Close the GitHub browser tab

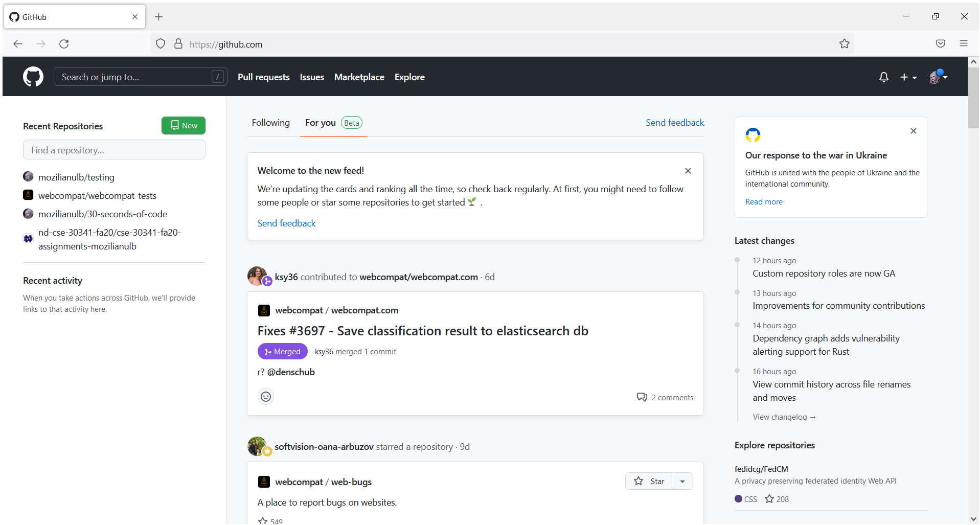135,17
